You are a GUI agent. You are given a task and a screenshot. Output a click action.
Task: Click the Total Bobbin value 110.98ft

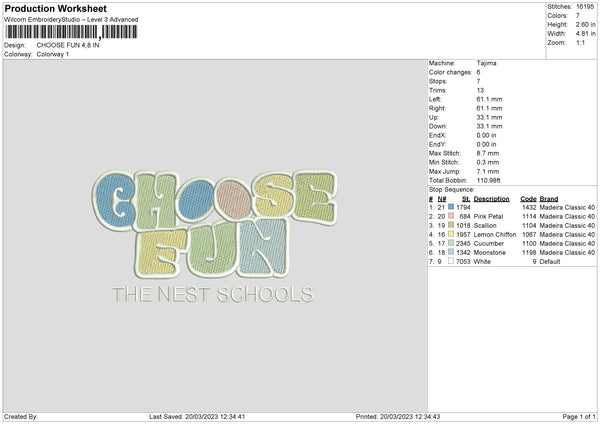489,180
